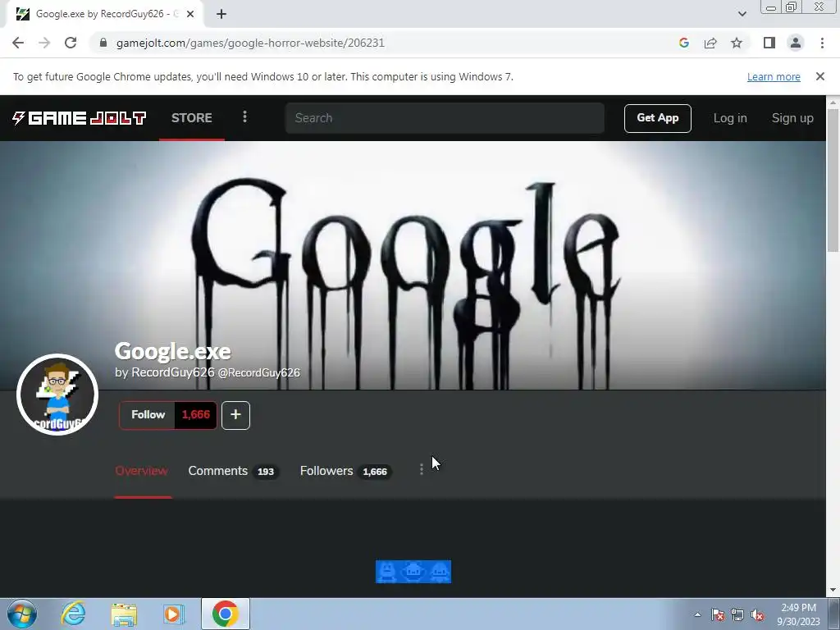Image resolution: width=840 pixels, height=630 pixels.
Task: View site information lock icon
Action: 103,43
